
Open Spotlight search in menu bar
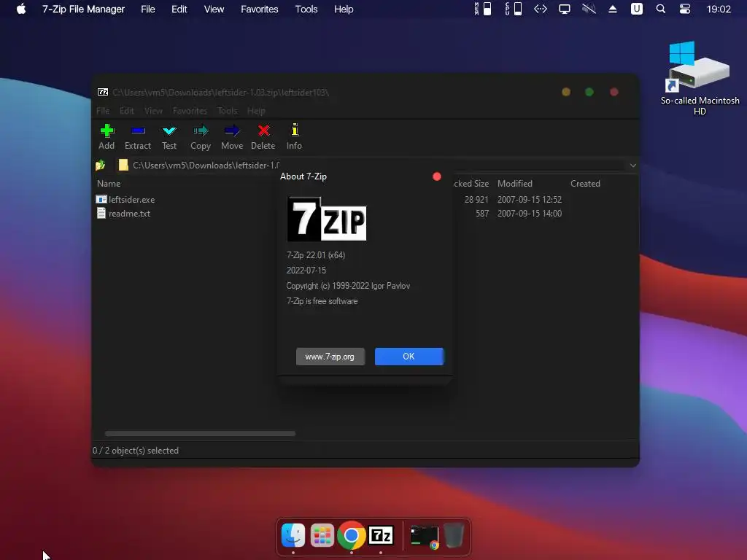(x=660, y=9)
